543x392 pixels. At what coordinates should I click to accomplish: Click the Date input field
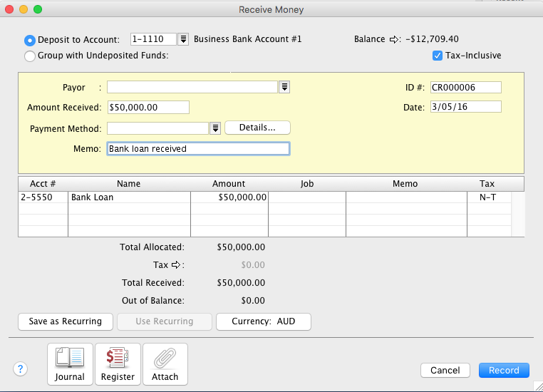(465, 107)
